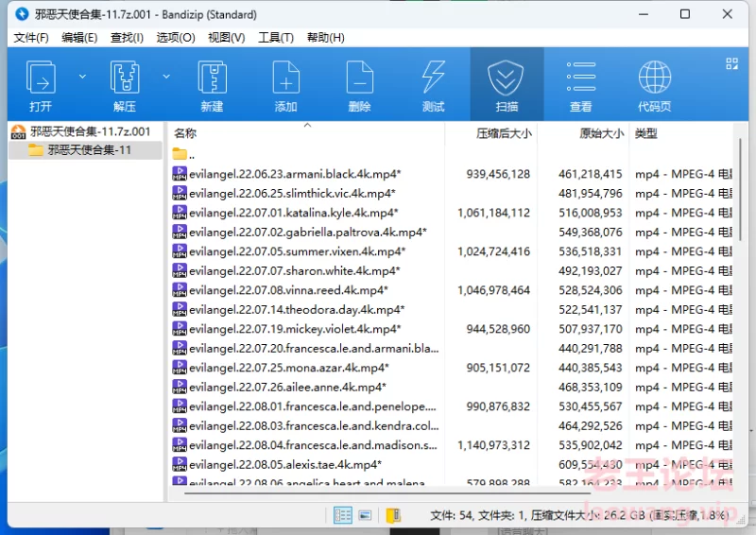
Task: Select file evilangel.22.06.25.slimthick.vic.4k.mp4
Action: (x=292, y=194)
